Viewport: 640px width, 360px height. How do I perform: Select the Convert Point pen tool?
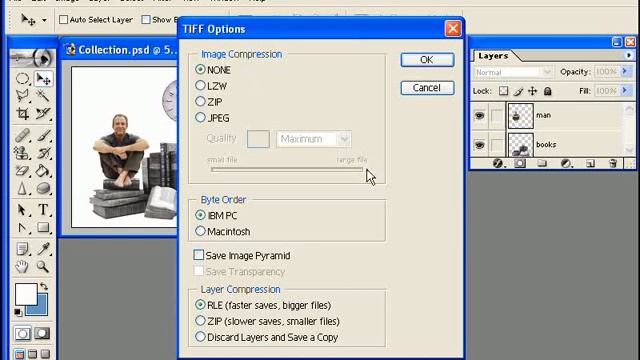pyautogui.click(x=22, y=227)
